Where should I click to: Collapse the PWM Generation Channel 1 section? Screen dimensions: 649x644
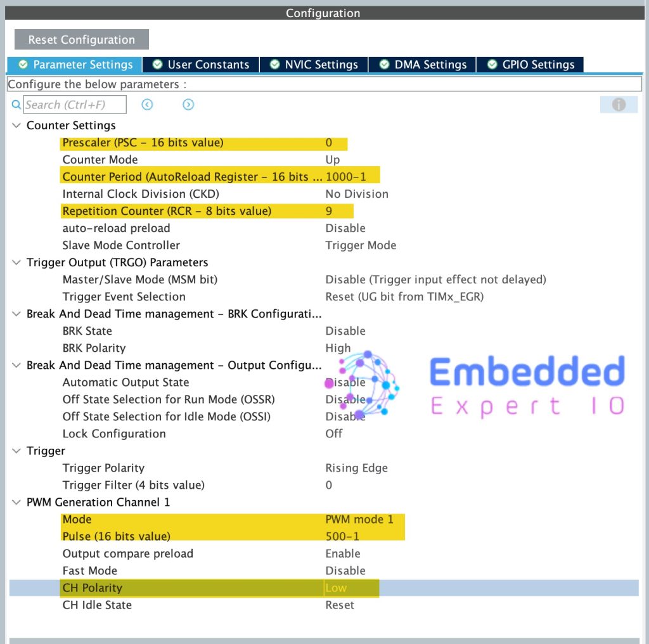16,502
